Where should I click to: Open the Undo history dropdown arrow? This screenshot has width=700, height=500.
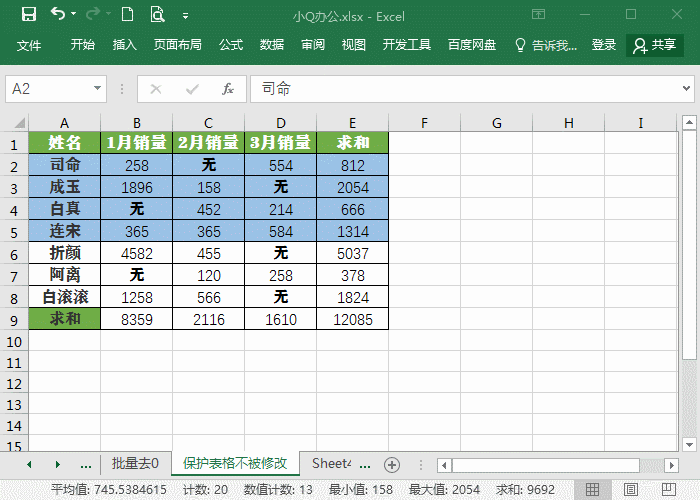click(74, 14)
